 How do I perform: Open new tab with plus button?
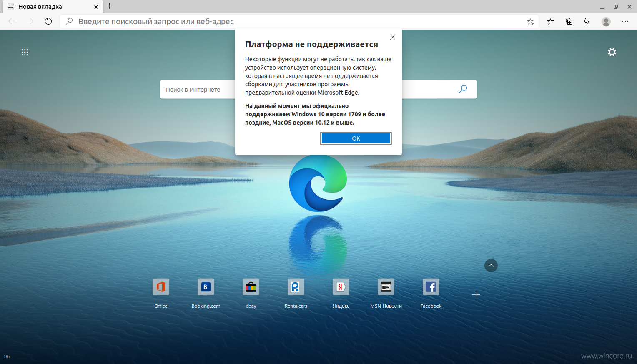pyautogui.click(x=110, y=6)
